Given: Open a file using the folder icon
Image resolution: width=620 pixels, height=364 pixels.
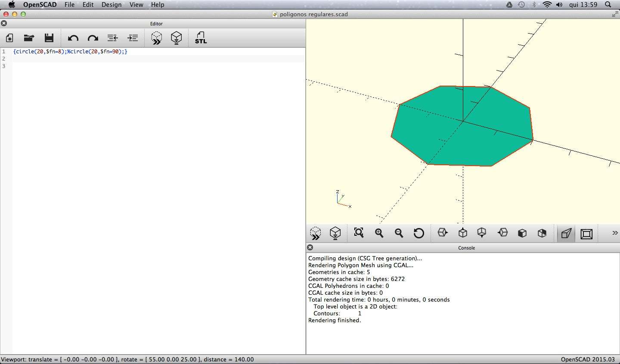Looking at the screenshot, I should (x=29, y=38).
